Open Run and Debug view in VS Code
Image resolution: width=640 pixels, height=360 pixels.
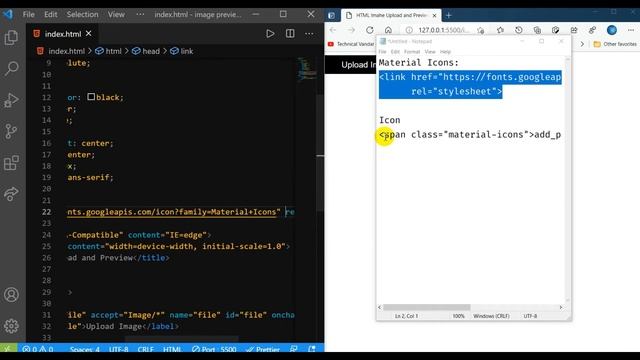point(11,100)
